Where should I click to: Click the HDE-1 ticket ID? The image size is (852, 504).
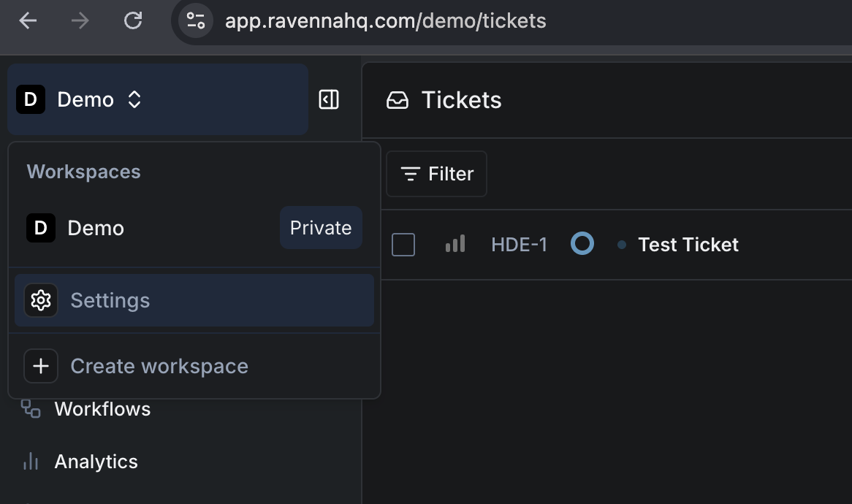519,245
